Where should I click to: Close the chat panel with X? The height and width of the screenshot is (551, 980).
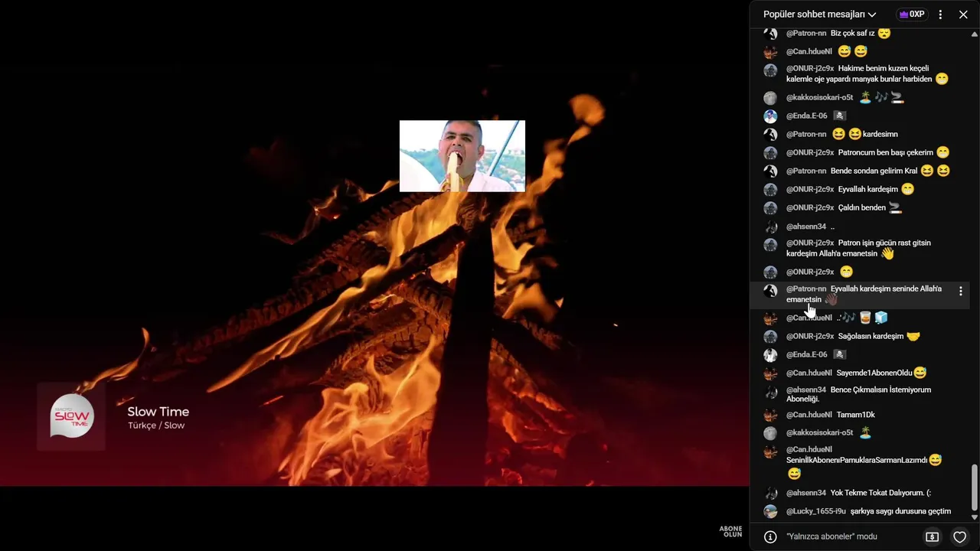963,15
